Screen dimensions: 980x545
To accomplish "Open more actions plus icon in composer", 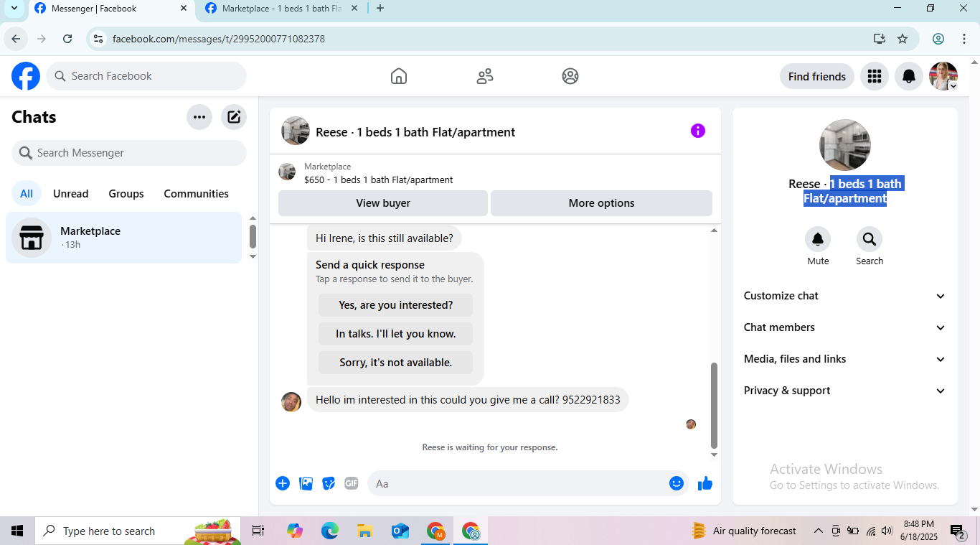I will click(x=283, y=483).
